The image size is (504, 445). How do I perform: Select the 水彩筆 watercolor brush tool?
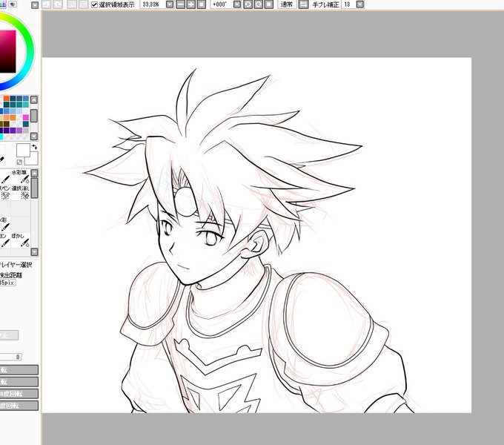coord(21,177)
